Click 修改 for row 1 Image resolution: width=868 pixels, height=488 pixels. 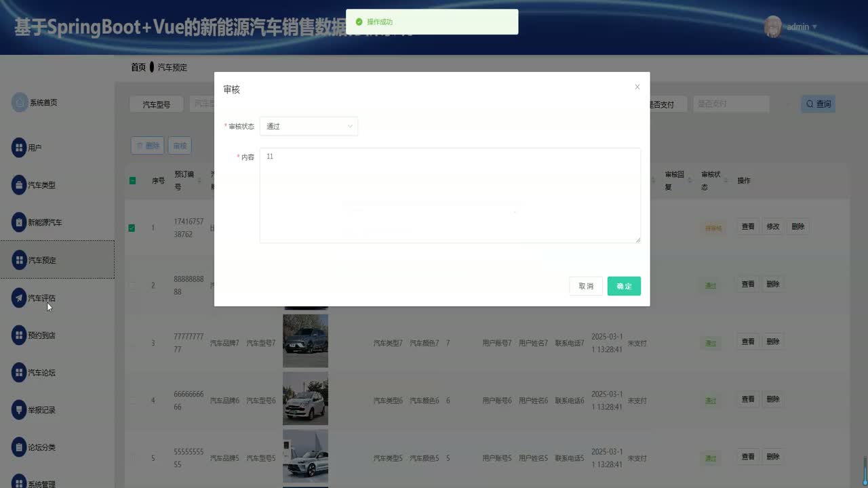(773, 226)
